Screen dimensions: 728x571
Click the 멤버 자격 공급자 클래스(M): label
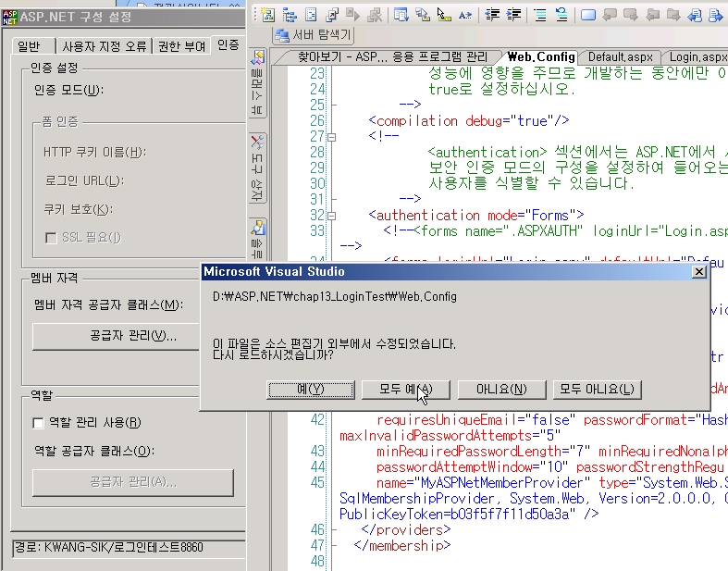click(108, 305)
